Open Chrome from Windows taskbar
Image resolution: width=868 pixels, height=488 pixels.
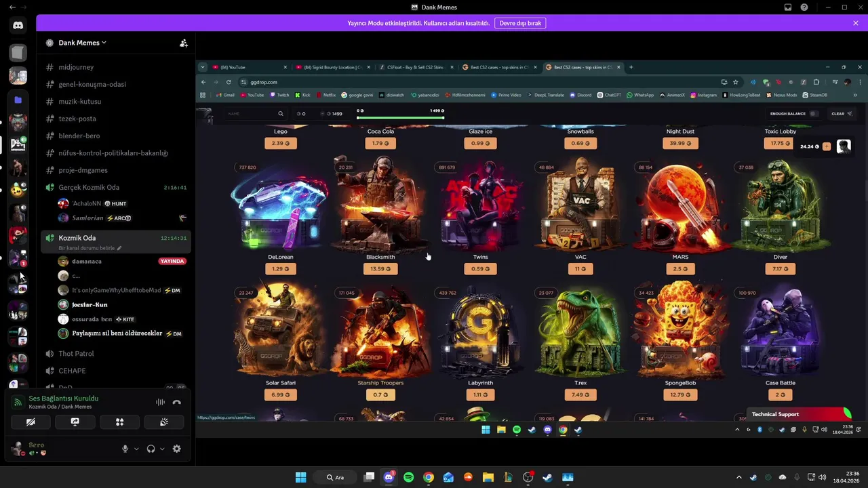429,477
